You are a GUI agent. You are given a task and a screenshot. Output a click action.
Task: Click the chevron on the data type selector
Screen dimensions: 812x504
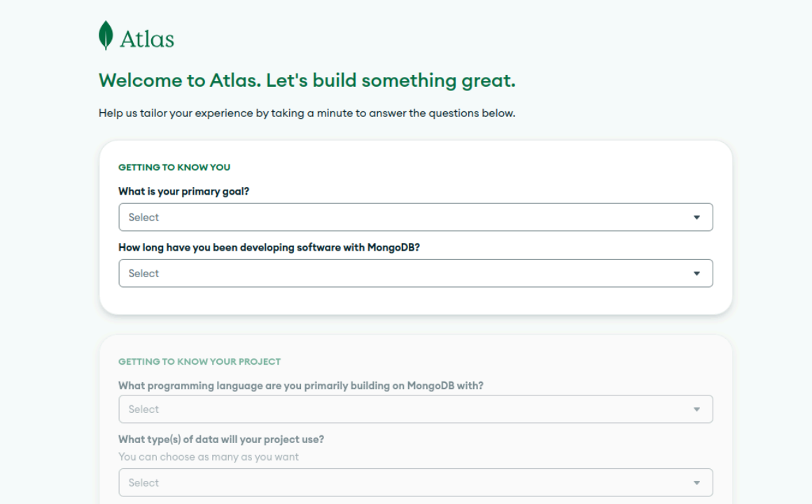pyautogui.click(x=696, y=482)
